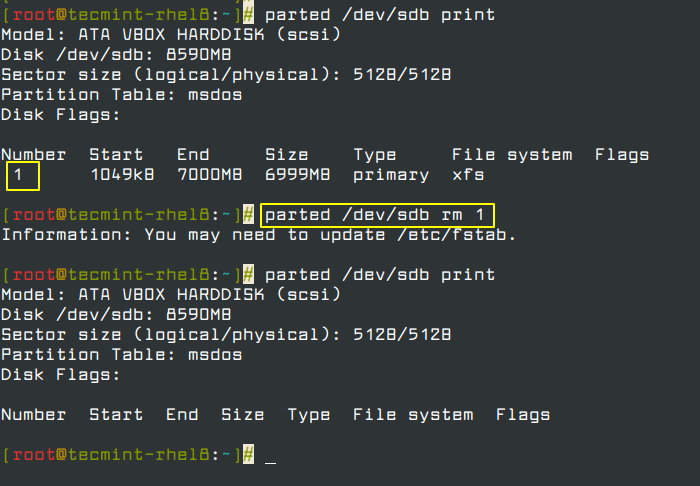Click the /etc/fstab information message
This screenshot has height=486, width=700.
click(x=259, y=236)
